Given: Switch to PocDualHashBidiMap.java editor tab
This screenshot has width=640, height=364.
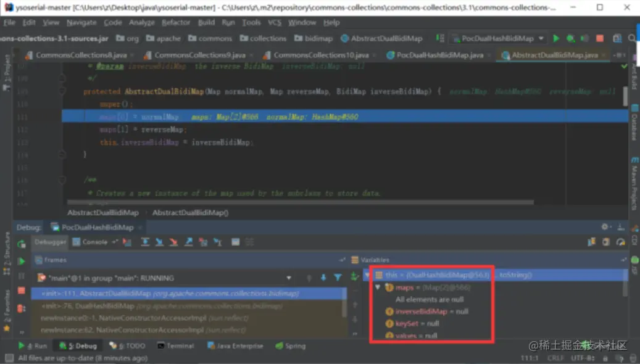Looking at the screenshot, I should (x=440, y=55).
